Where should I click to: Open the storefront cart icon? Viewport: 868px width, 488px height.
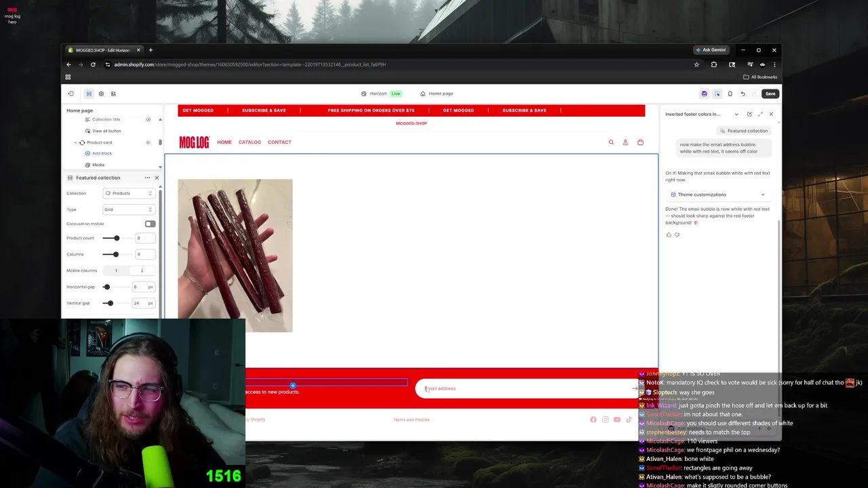[x=640, y=142]
